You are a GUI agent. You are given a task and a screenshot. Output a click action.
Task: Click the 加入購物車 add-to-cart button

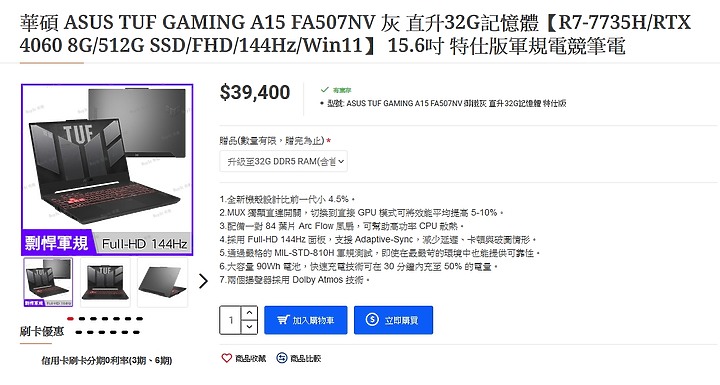(x=306, y=320)
